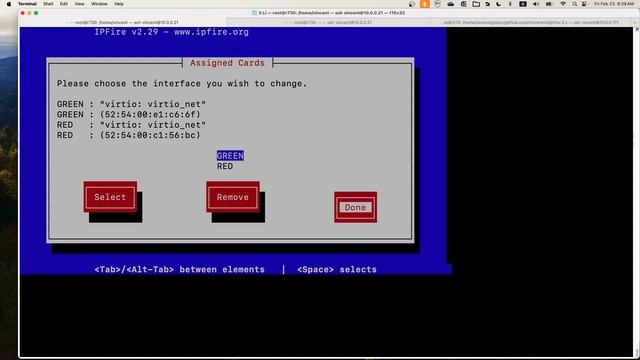Image resolution: width=640 pixels, height=360 pixels.
Task: Open the date and time Fri Feb 23
Action: tap(613, 4)
